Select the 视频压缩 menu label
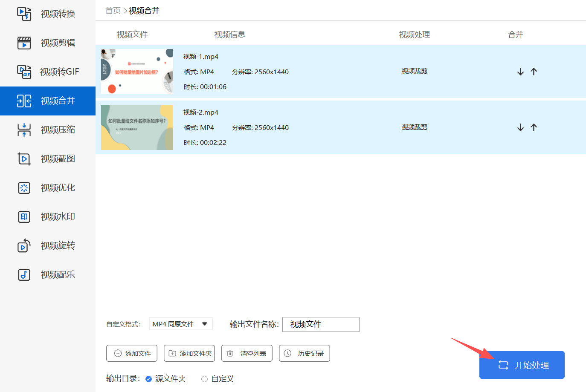The image size is (586, 392). tap(58, 130)
